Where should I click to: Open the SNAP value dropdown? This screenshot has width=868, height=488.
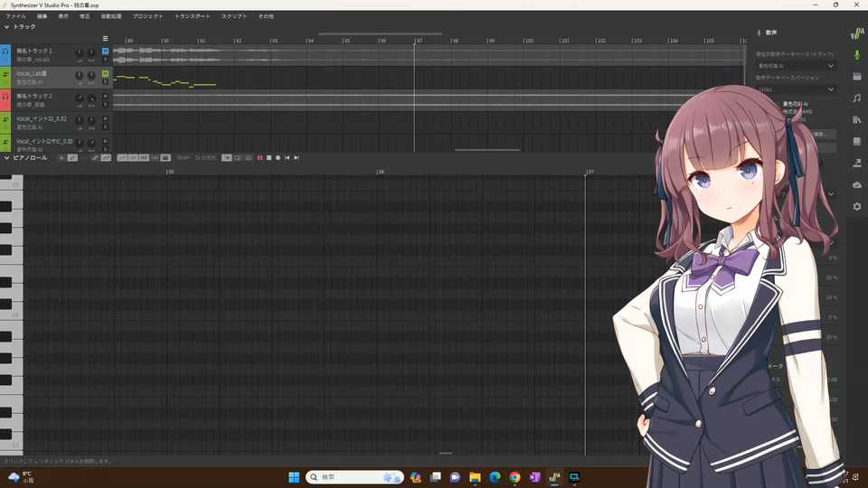(x=205, y=157)
